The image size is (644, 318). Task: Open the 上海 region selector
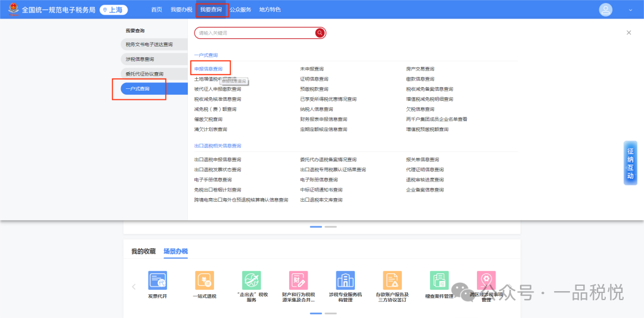click(113, 10)
